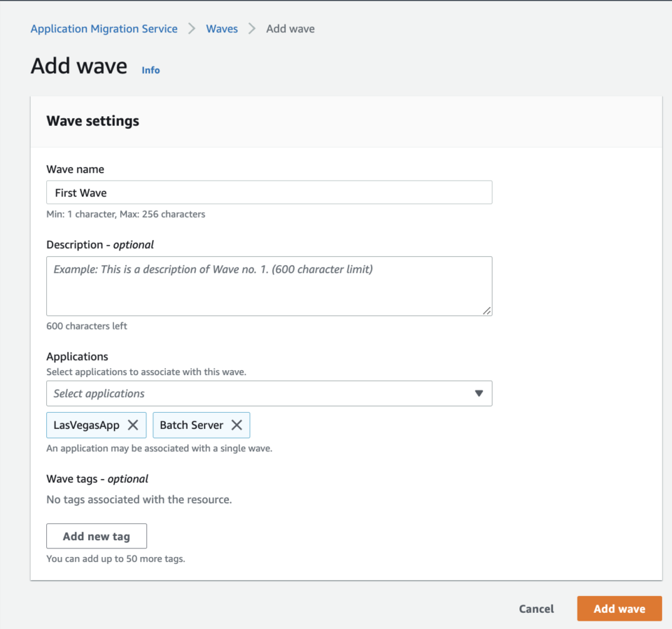Go back via Application Migration Service breadcrumb
The width and height of the screenshot is (672, 629).
click(104, 29)
